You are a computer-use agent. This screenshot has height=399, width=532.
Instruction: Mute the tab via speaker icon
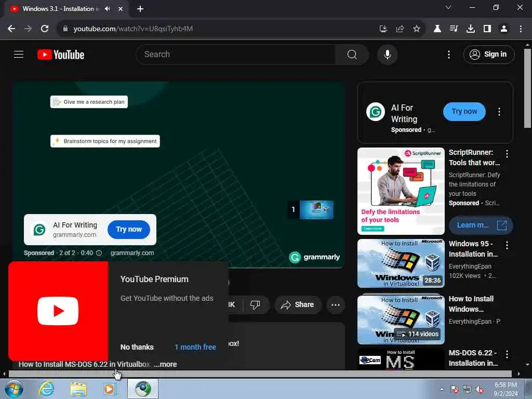point(108,9)
